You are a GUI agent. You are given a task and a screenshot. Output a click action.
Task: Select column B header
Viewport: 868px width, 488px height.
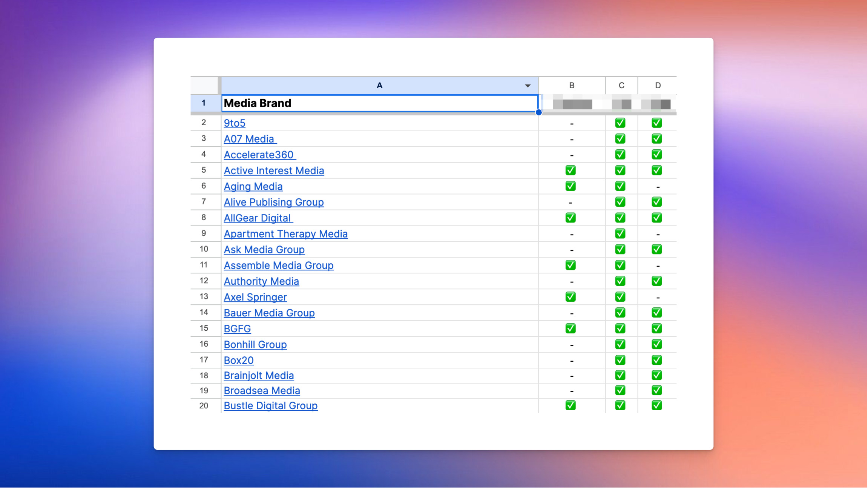572,86
